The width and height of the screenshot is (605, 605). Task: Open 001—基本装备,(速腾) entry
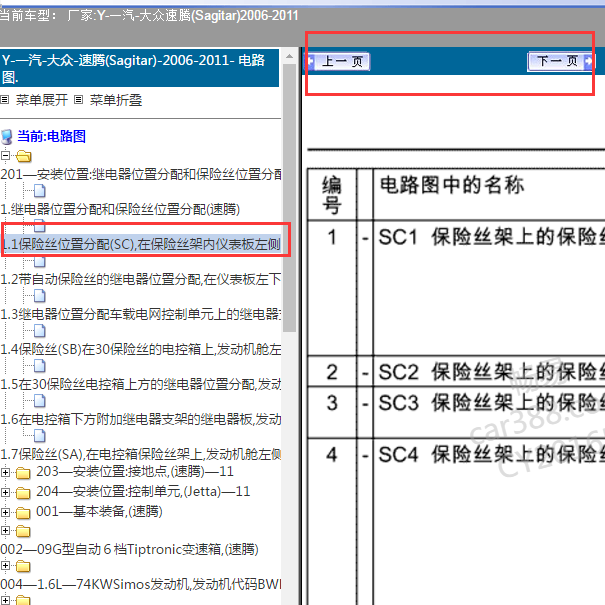tap(99, 512)
